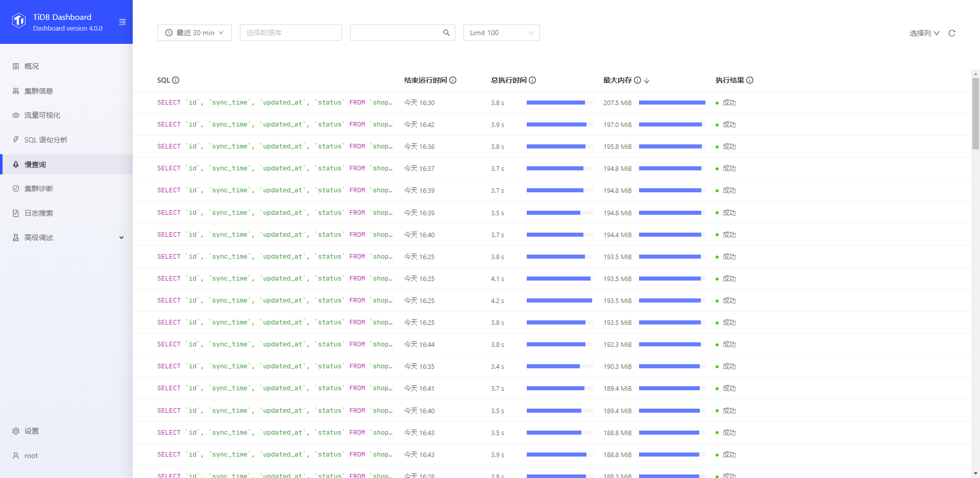Open 流量可视化 in the sidebar
Screen dimensions: 980x478
pyautogui.click(x=42, y=115)
